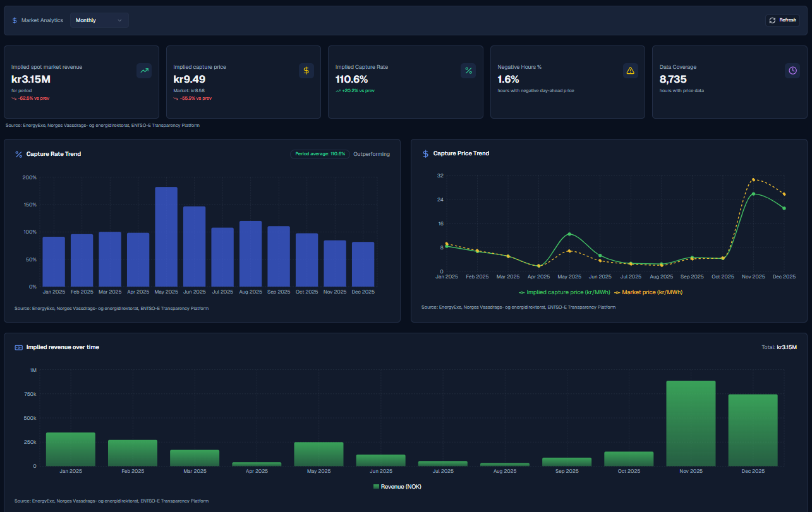Click the Feb 2025 revenue bar

tap(133, 453)
